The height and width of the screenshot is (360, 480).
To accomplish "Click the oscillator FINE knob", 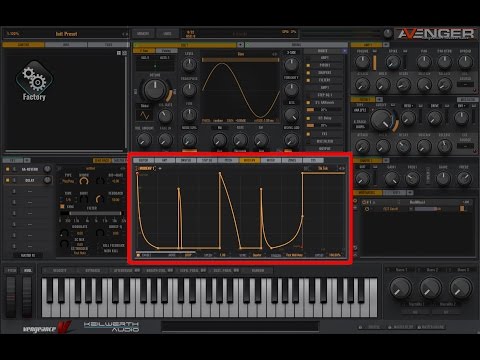I will tap(189, 115).
